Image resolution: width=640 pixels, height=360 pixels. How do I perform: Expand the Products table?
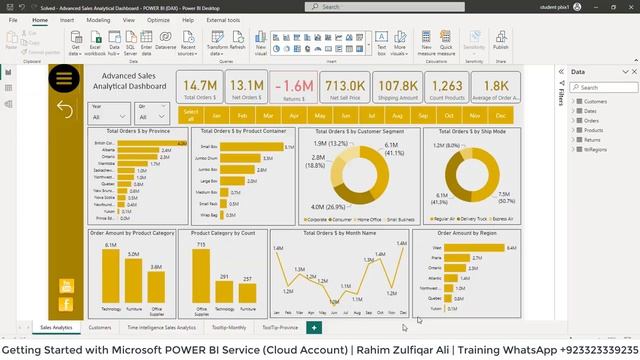[573, 130]
